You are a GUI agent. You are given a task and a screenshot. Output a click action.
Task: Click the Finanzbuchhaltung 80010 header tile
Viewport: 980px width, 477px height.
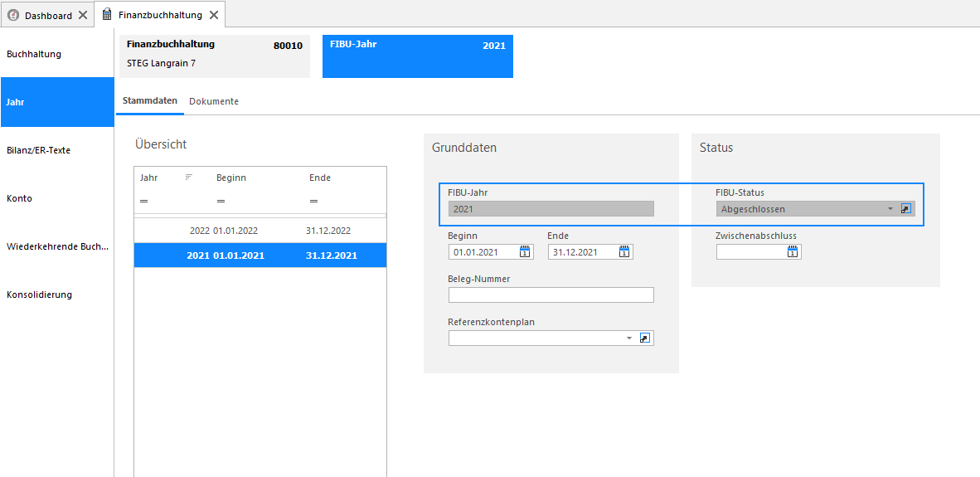215,56
